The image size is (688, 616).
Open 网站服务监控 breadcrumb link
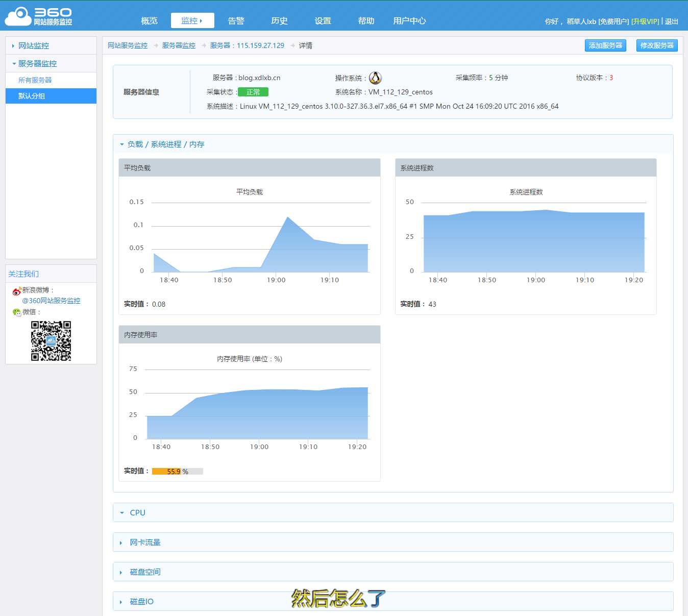128,45
